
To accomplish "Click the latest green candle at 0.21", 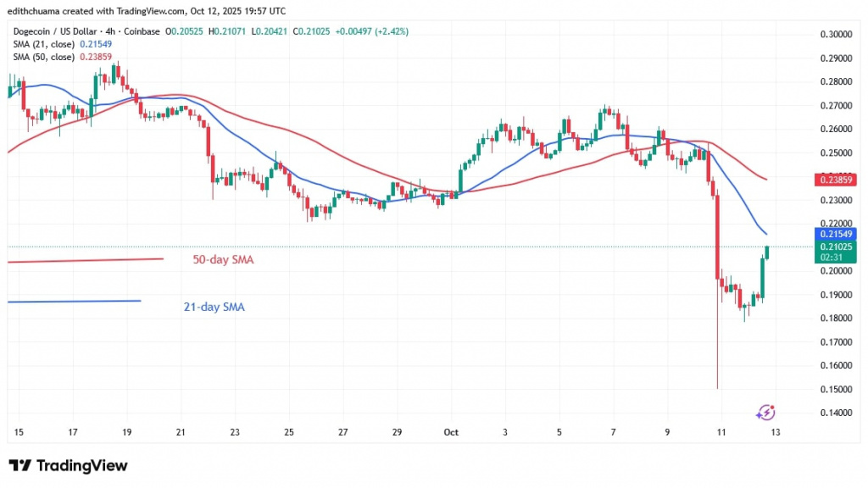I will pyautogui.click(x=768, y=252).
